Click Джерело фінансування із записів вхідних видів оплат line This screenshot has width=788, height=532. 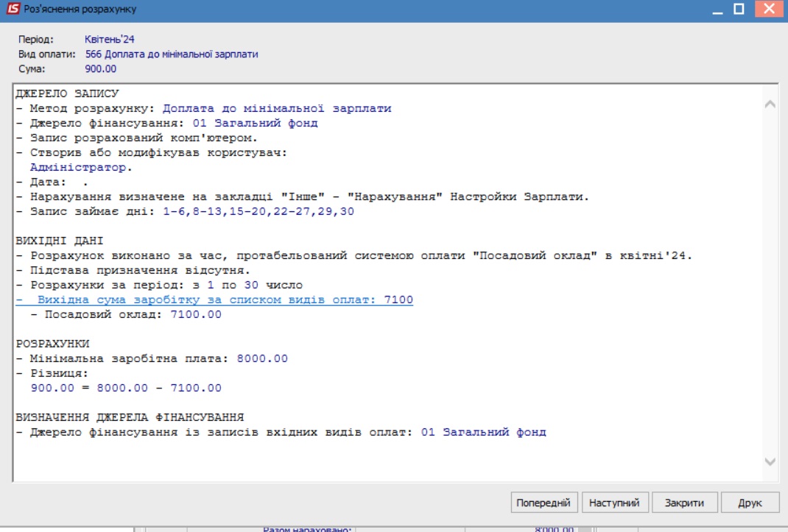coord(281,432)
